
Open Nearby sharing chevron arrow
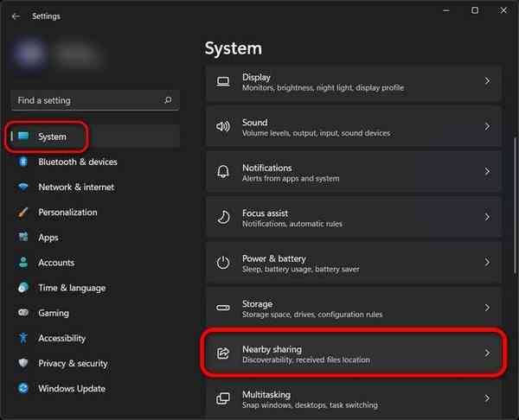click(x=487, y=353)
